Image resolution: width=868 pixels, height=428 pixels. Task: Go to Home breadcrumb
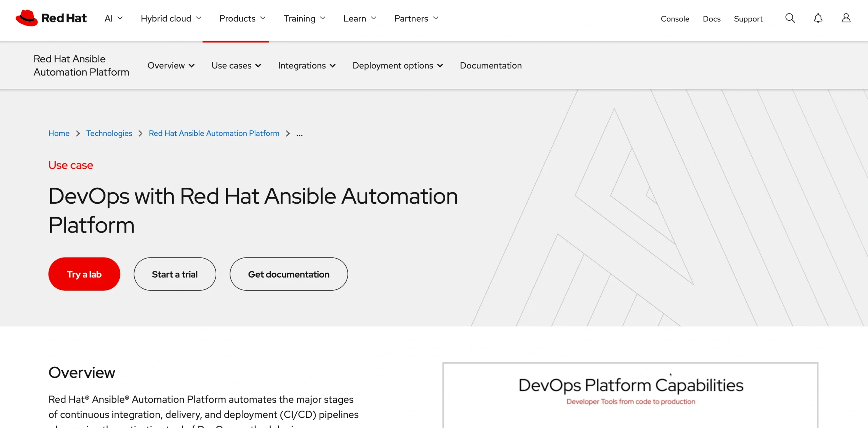(59, 133)
